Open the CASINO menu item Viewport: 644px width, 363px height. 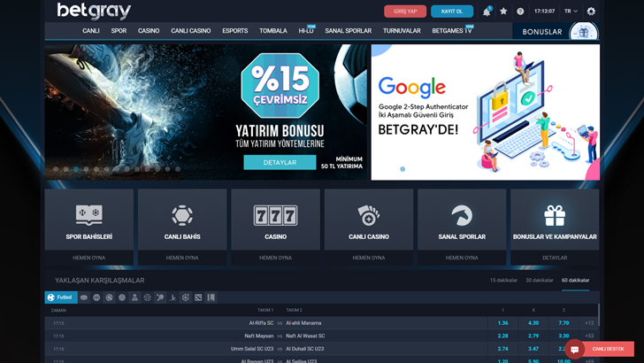pyautogui.click(x=149, y=31)
